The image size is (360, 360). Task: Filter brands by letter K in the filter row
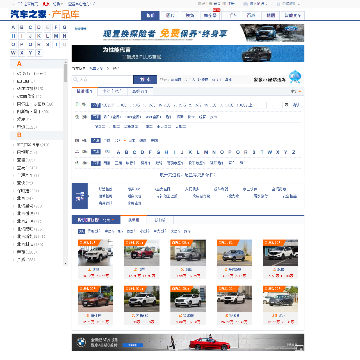pyautogui.click(x=190, y=152)
